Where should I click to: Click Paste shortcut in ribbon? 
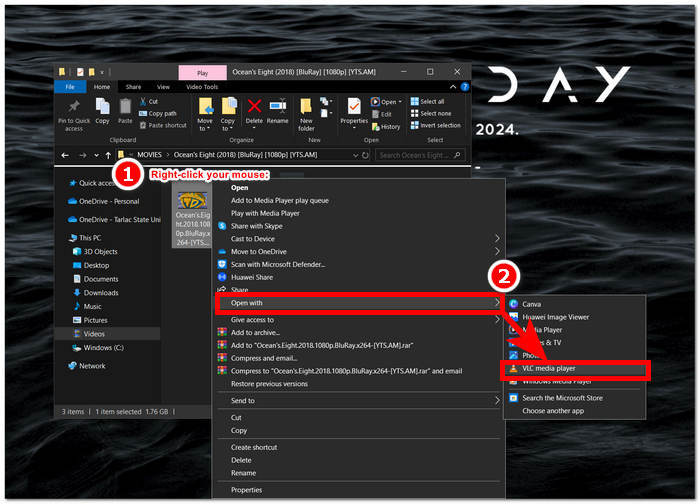coord(163,125)
